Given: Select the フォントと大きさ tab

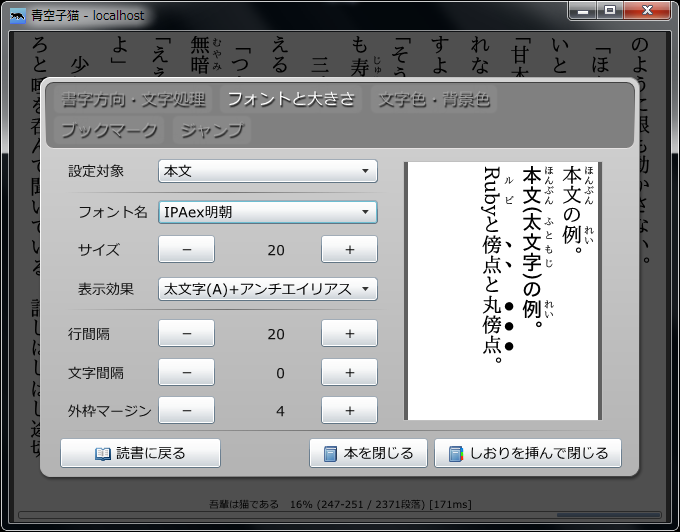Looking at the screenshot, I should [x=291, y=99].
